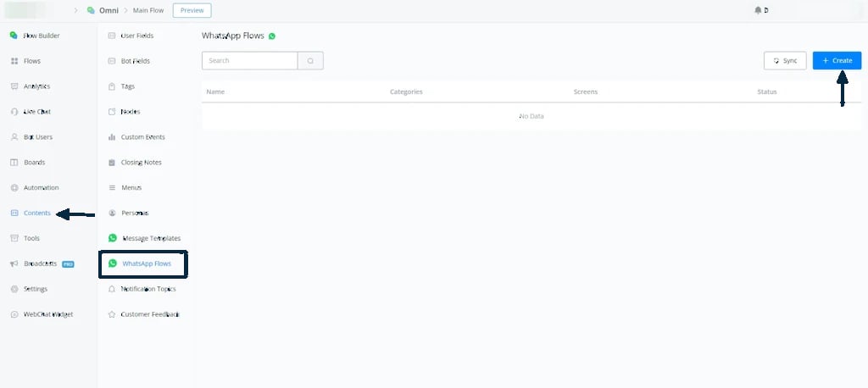Click Omni in the breadcrumb
This screenshot has height=388, width=868.
tap(108, 10)
